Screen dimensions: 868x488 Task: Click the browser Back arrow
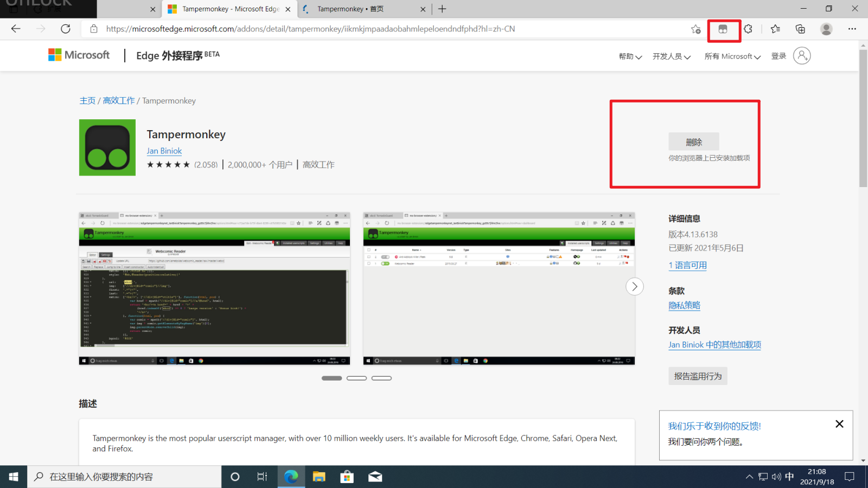[x=16, y=29]
